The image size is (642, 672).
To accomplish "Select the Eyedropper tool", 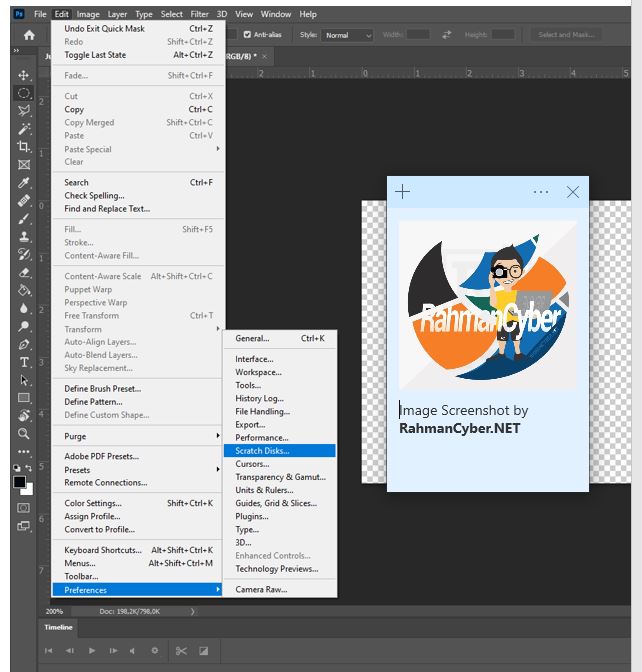I will pos(24,183).
